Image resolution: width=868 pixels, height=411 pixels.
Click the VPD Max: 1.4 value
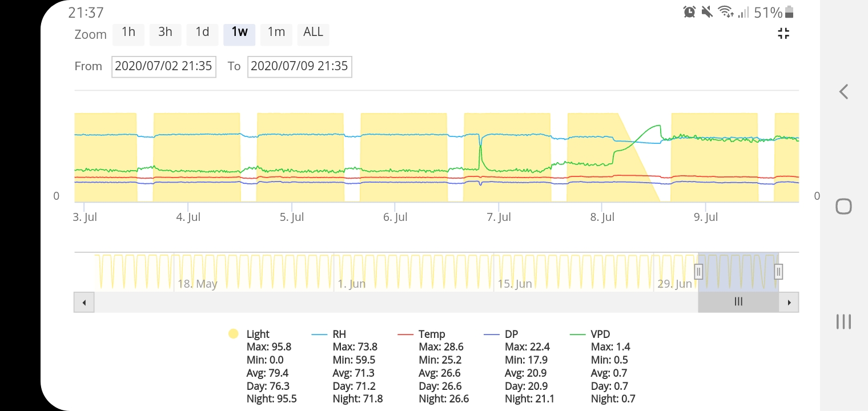click(610, 347)
